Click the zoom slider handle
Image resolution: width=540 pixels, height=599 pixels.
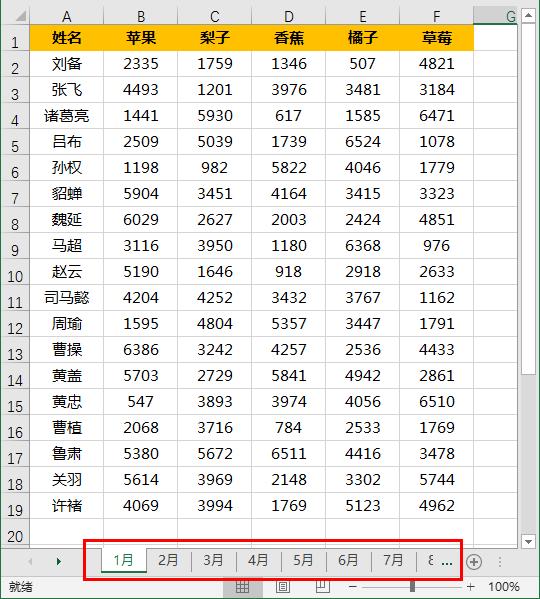coord(412,587)
